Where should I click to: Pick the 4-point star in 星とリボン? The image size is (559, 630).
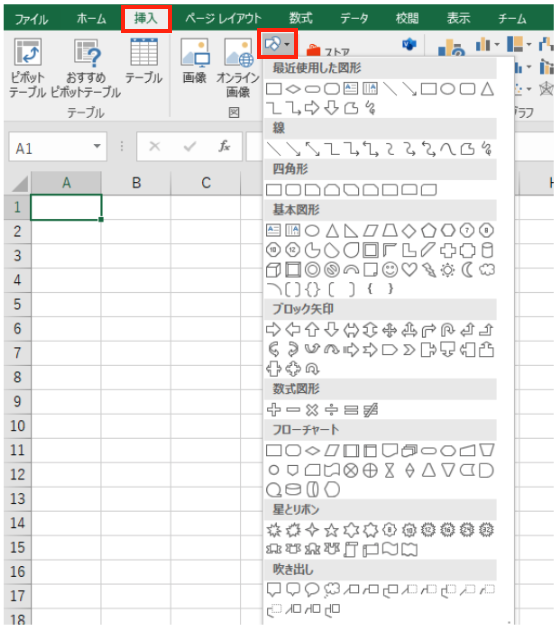click(x=312, y=530)
